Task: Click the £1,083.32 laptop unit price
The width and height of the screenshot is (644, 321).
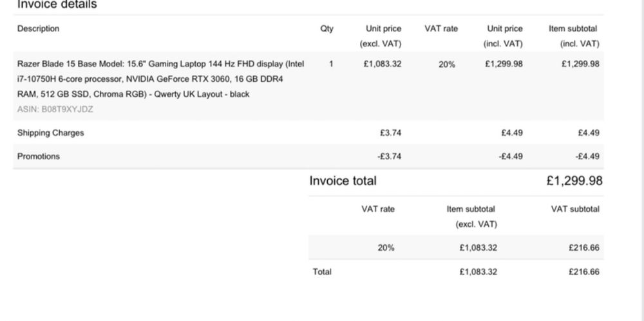Action: pos(383,64)
